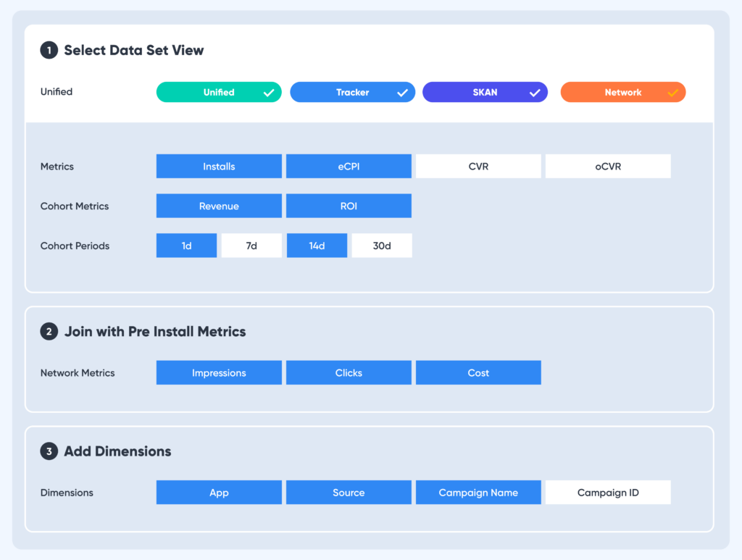Click the Cohort Metrics row label
Viewport: 742px width, 560px height.
(x=75, y=206)
